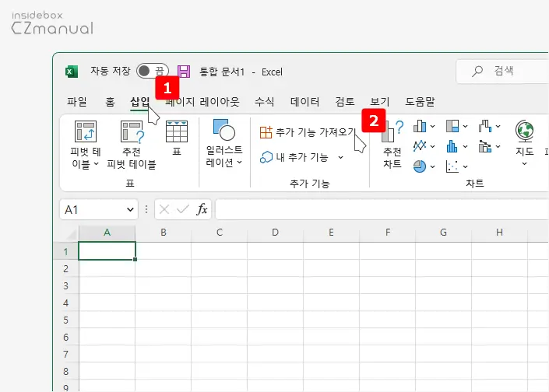Select column H header
Screen dimensions: 549x392
[x=499, y=233]
